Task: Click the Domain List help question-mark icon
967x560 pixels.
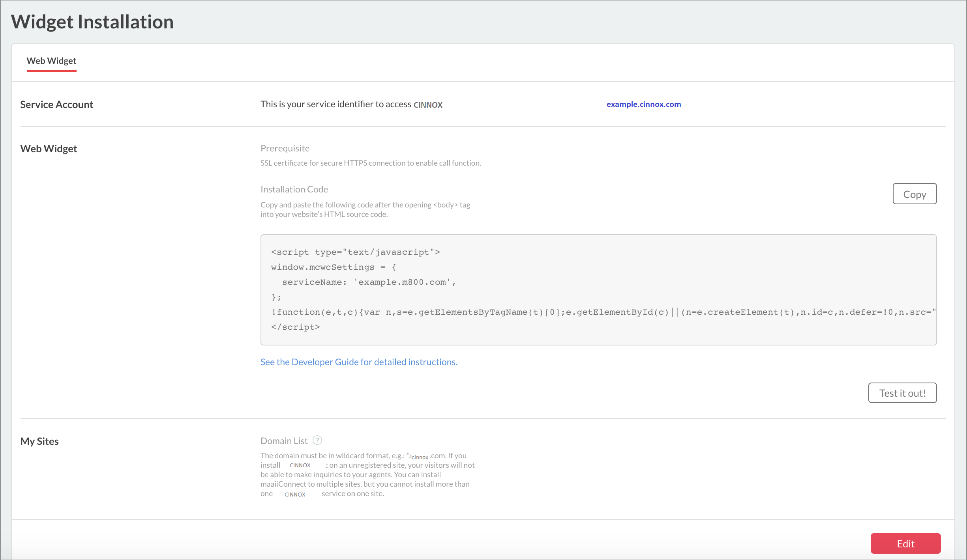Action: coord(317,440)
